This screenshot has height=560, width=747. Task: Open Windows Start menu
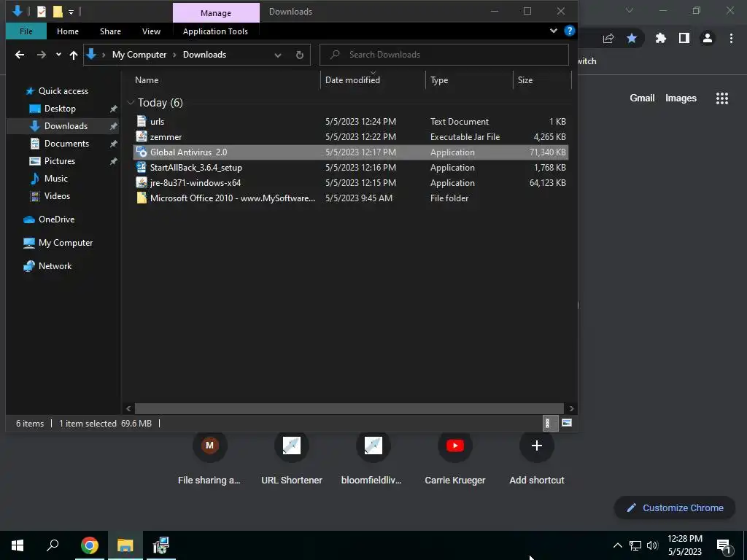[x=18, y=545]
